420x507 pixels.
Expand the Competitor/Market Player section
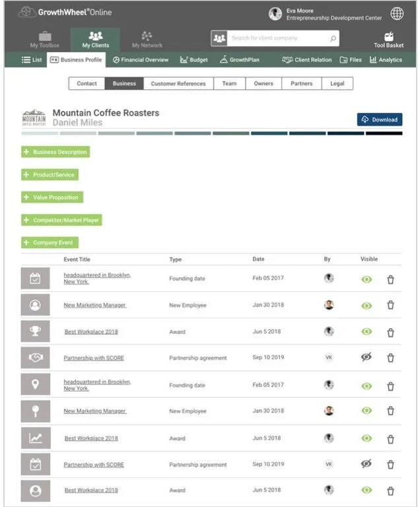pos(61,220)
